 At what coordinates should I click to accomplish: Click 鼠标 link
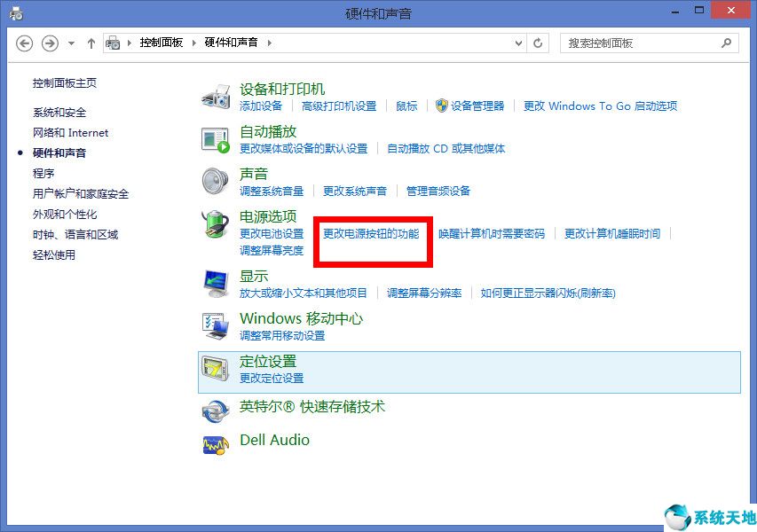click(406, 106)
